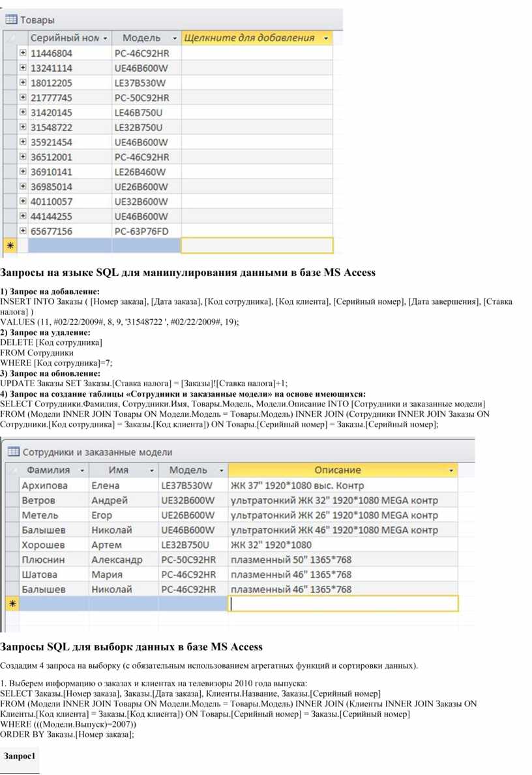
Task: Select the Елена name cell
Action: [x=123, y=485]
